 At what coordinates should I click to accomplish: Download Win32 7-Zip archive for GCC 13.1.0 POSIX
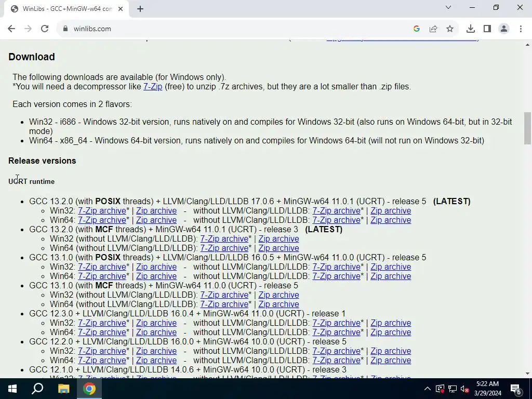pyautogui.click(x=102, y=267)
